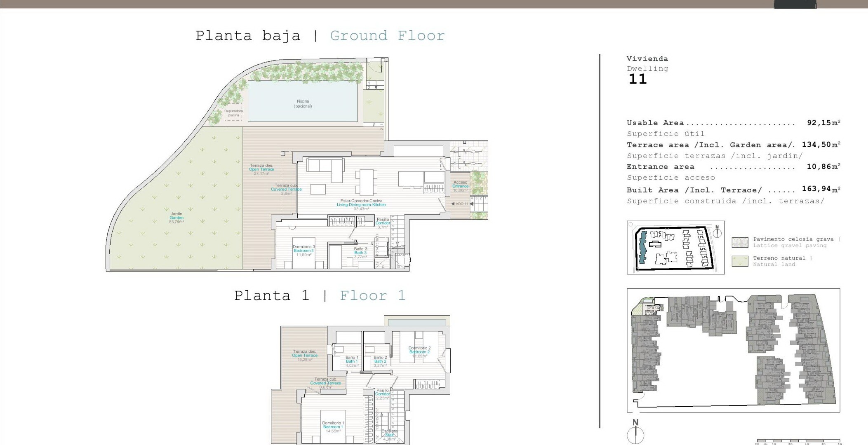Click the Natural land green legend swatch
This screenshot has width=868, height=445.
(x=740, y=261)
